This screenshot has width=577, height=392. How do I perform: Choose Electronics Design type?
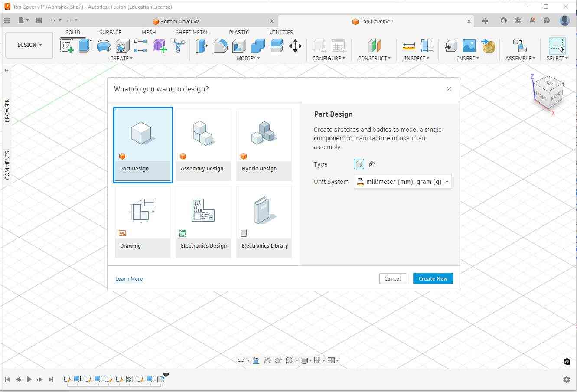pos(203,222)
